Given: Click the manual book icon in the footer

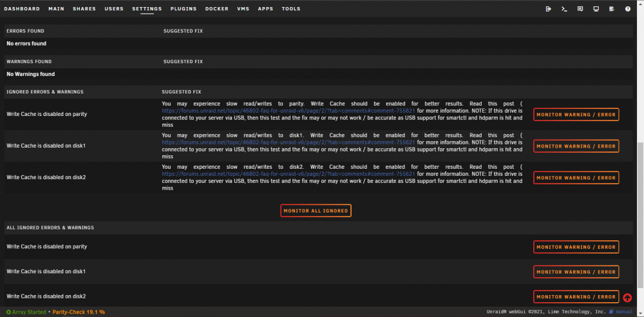Looking at the screenshot, I should click(611, 312).
